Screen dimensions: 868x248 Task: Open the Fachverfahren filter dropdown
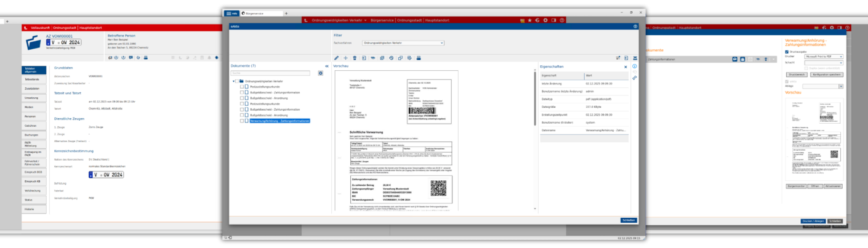tap(403, 43)
